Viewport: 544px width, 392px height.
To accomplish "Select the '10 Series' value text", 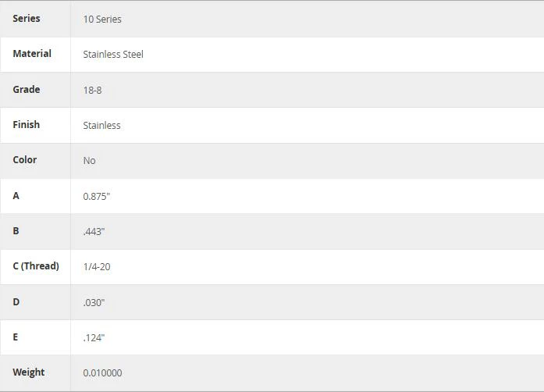I will (x=102, y=19).
